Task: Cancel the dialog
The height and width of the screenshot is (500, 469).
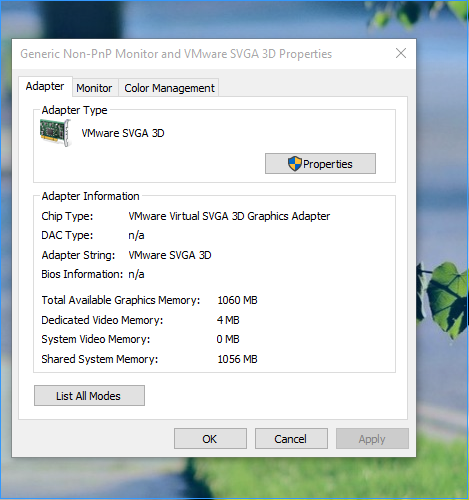Action: point(291,439)
